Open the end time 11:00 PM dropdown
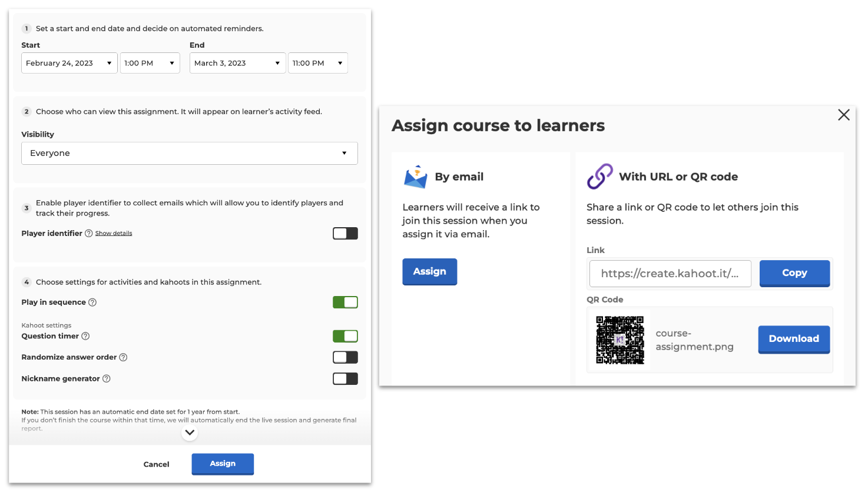This screenshot has width=868, height=492. point(317,64)
